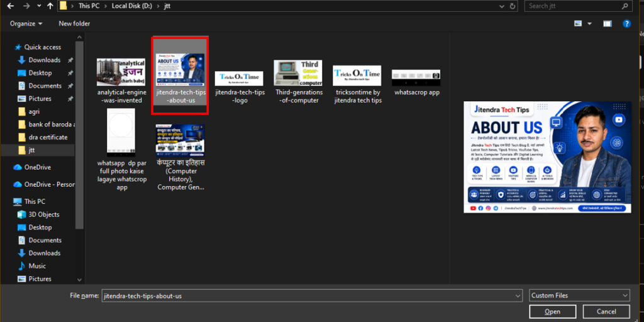Go up one folder level
The width and height of the screenshot is (644, 322).
click(50, 6)
